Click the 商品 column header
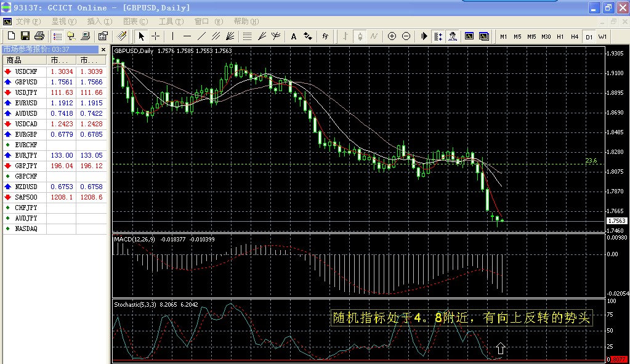Image resolution: width=630 pixels, height=364 pixels. pyautogui.click(x=25, y=60)
